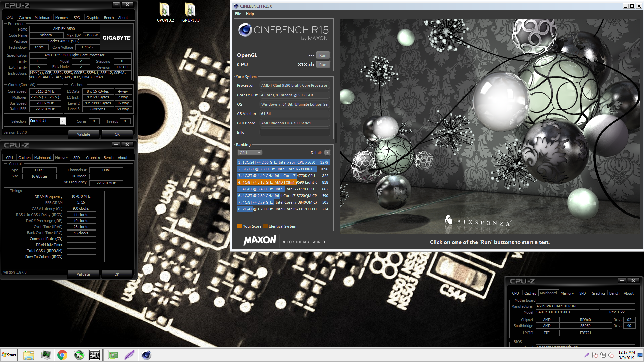Viewport: 644px width, 362px height.
Task: Open the Help menu in Cinebench
Action: click(250, 14)
